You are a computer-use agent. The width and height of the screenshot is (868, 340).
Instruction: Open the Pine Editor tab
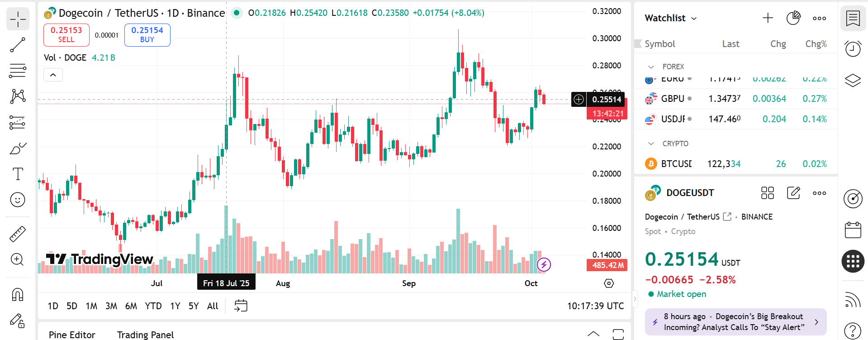point(72,335)
